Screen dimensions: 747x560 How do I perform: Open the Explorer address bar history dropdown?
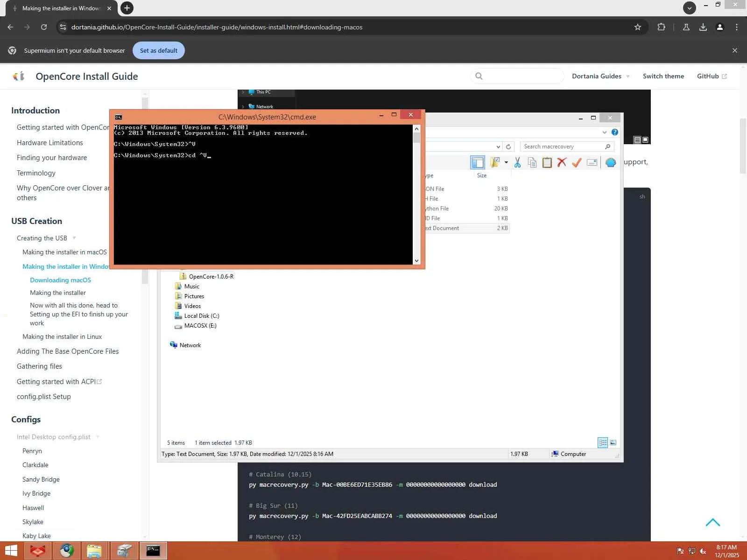(x=498, y=147)
